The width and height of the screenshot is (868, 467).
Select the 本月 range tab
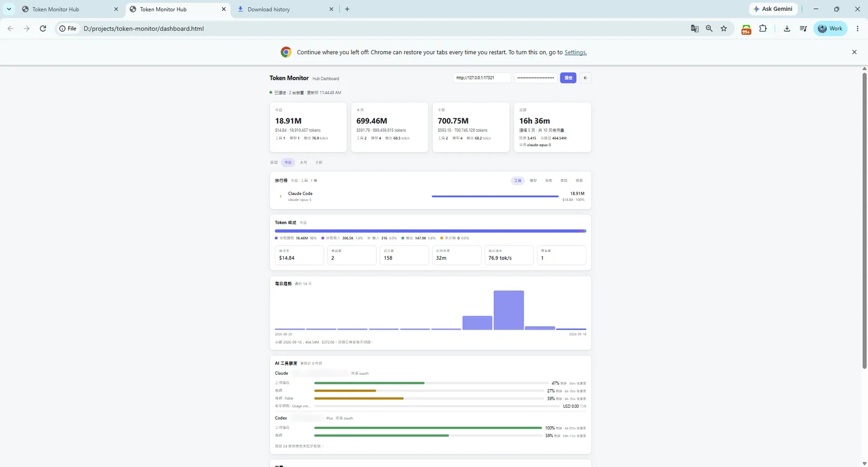(x=303, y=162)
